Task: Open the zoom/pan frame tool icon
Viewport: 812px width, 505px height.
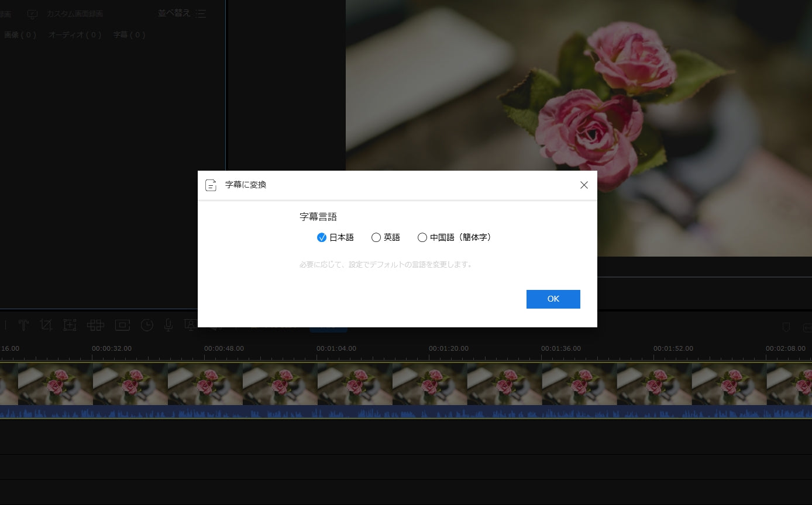Action: click(70, 325)
